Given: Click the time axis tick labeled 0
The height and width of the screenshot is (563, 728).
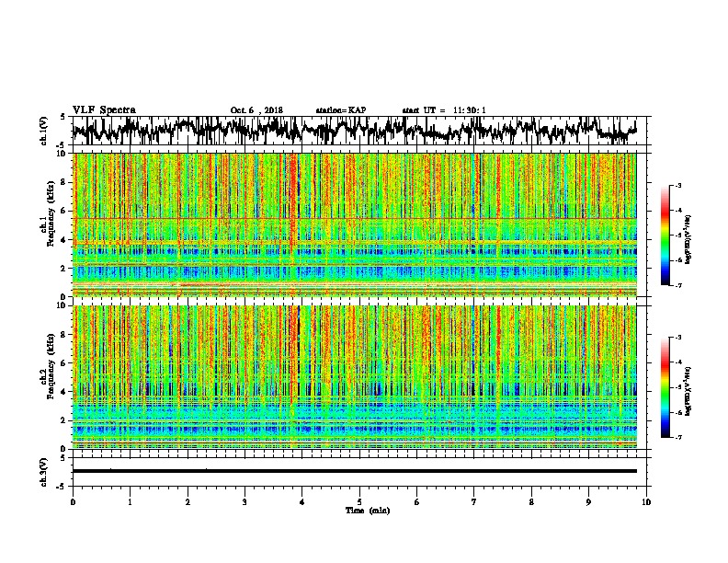Looking at the screenshot, I should coord(73,501).
